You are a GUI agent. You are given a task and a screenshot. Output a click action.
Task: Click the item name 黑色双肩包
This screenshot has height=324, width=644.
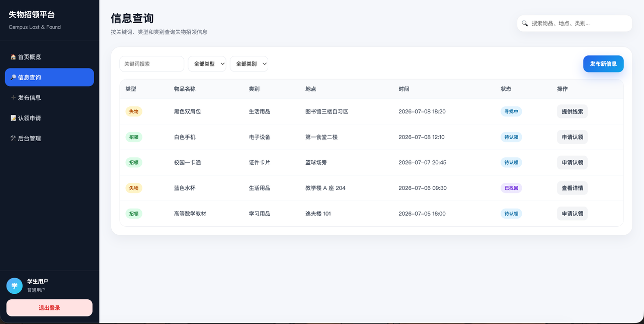[188, 111]
